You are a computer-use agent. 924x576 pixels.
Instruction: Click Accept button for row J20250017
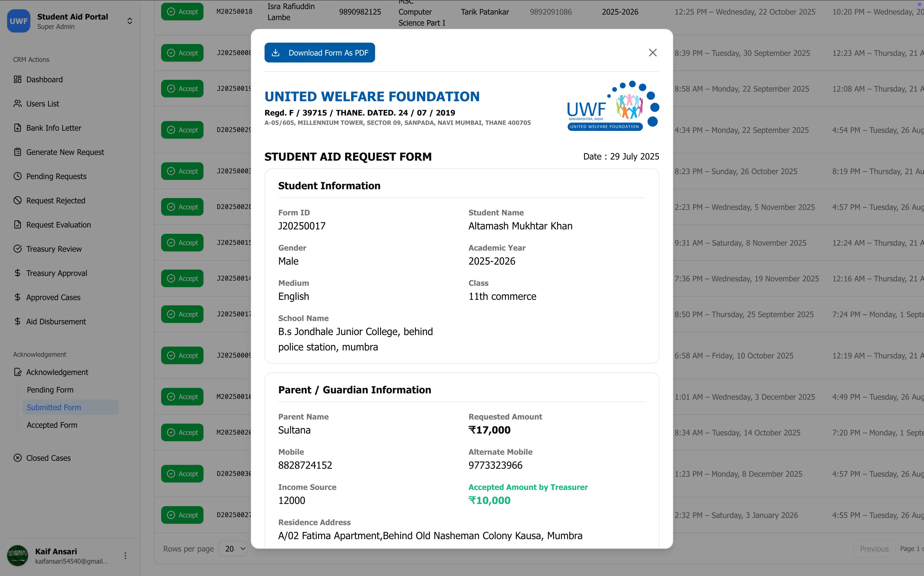pyautogui.click(x=182, y=314)
